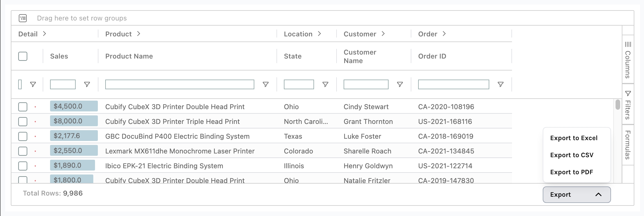Click the State column filter funnel

click(325, 84)
